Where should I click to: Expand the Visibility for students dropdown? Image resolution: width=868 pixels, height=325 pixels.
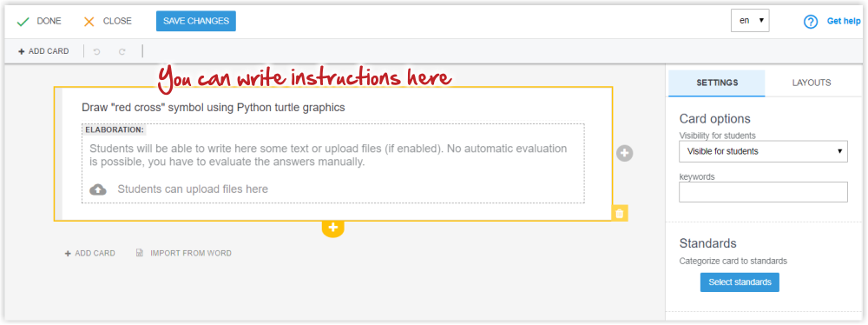tap(763, 151)
